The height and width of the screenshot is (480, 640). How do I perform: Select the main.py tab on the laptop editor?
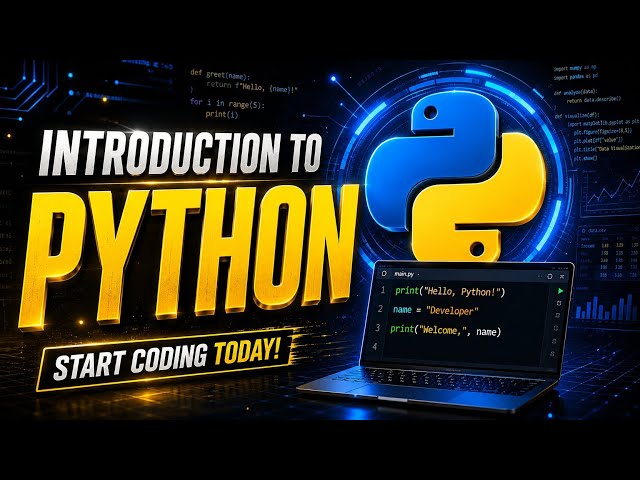404,274
